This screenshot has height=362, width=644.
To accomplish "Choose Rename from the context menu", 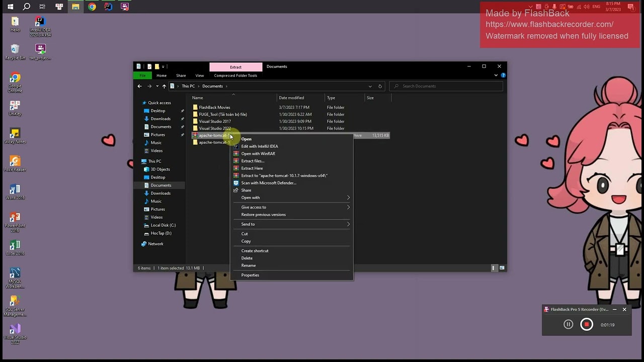I will click(x=292, y=265).
